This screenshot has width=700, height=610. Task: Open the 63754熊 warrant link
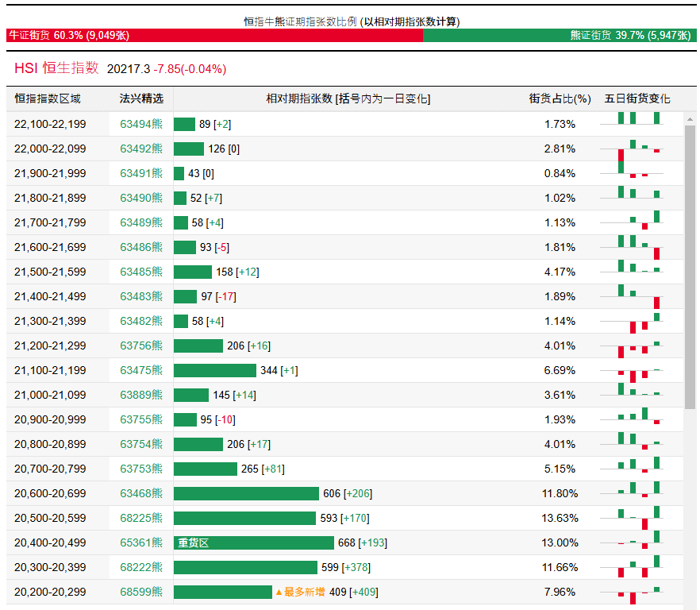[x=141, y=444]
